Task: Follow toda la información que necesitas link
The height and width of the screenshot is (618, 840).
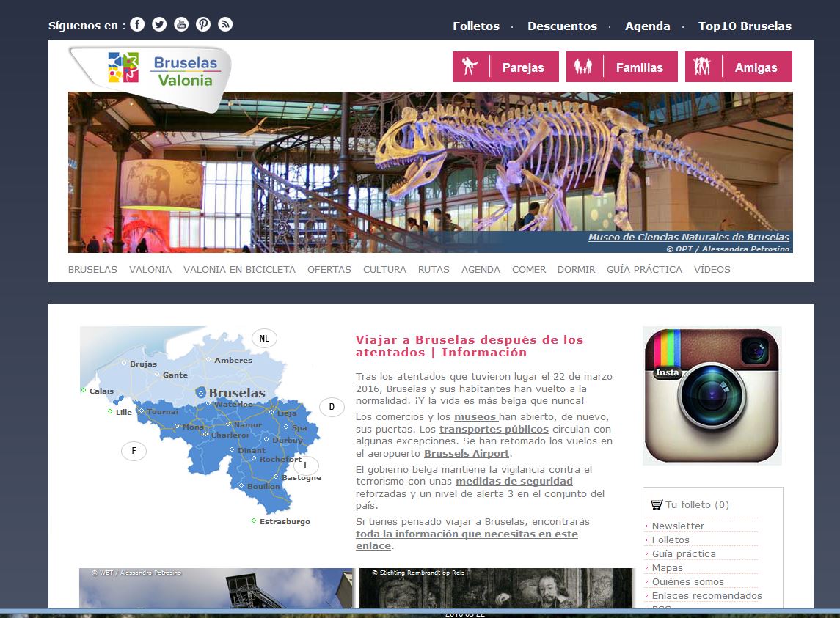Action: pyautogui.click(x=467, y=540)
